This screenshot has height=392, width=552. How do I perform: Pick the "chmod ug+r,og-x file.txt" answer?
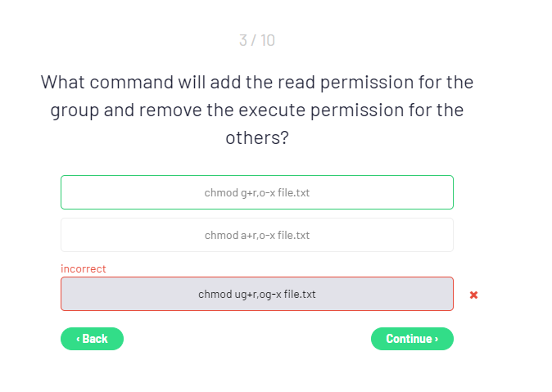256,295
